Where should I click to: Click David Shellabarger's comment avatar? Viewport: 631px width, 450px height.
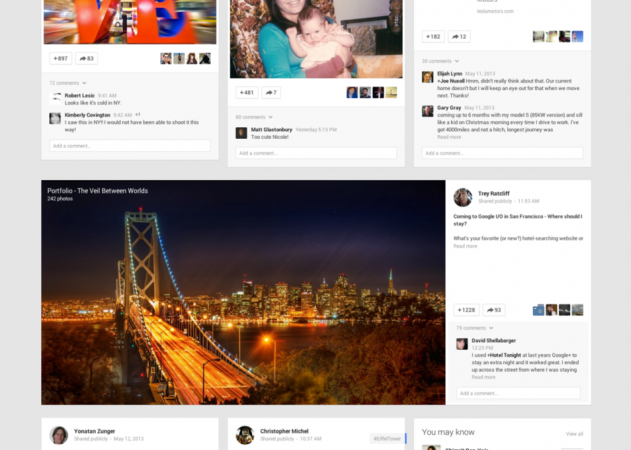[x=462, y=344]
